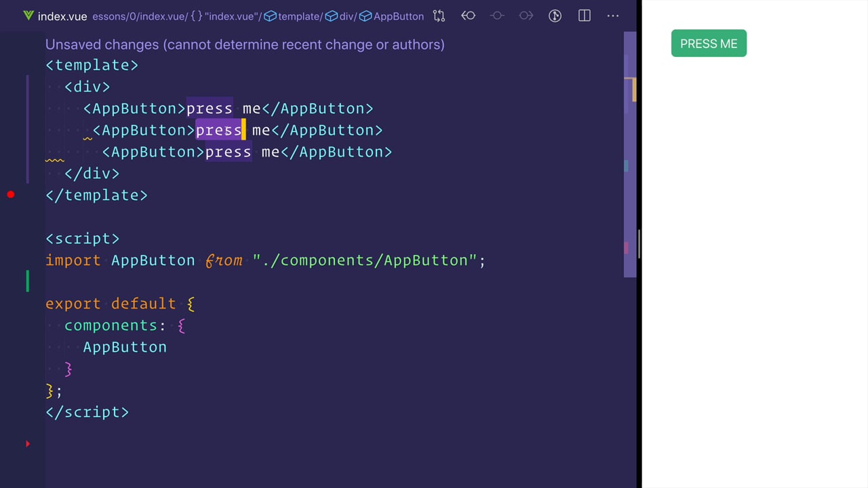This screenshot has width=868, height=488.
Task: Click the opening <template> tag
Action: (92, 65)
